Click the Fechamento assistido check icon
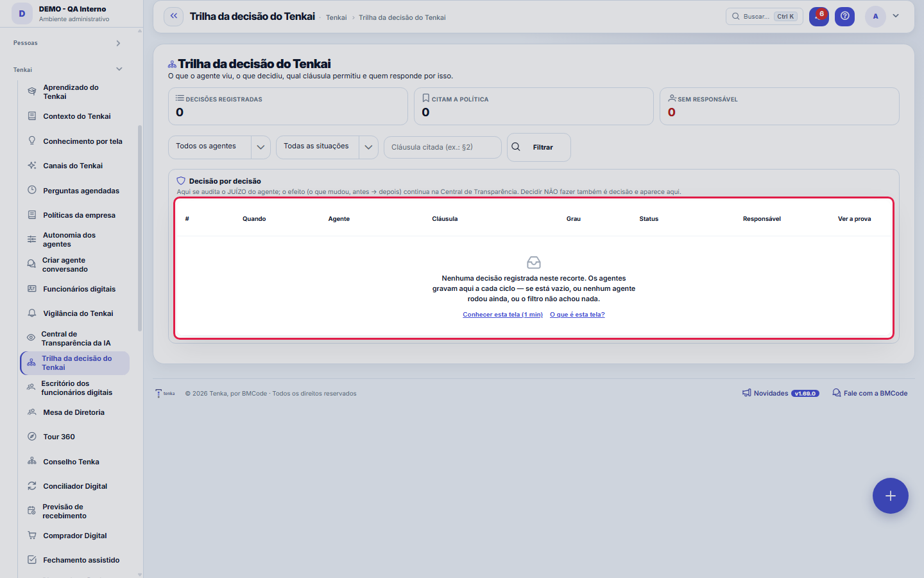The height and width of the screenshot is (578, 924). click(32, 560)
